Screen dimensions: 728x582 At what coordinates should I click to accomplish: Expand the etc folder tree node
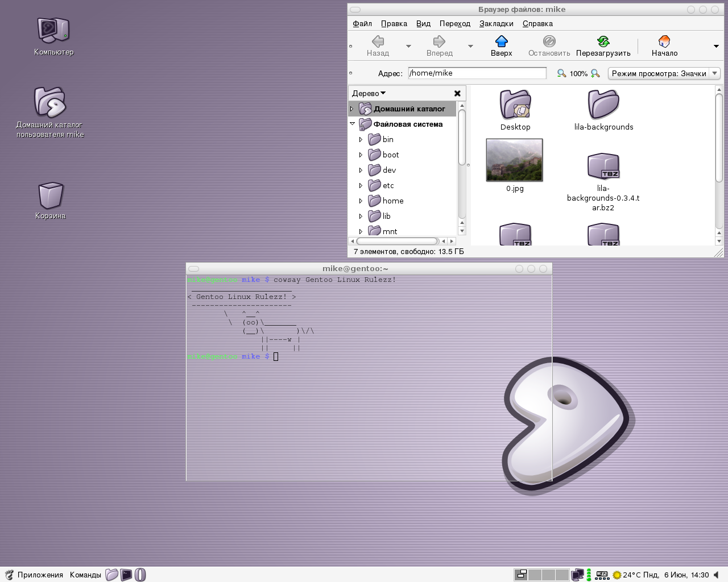click(x=361, y=185)
